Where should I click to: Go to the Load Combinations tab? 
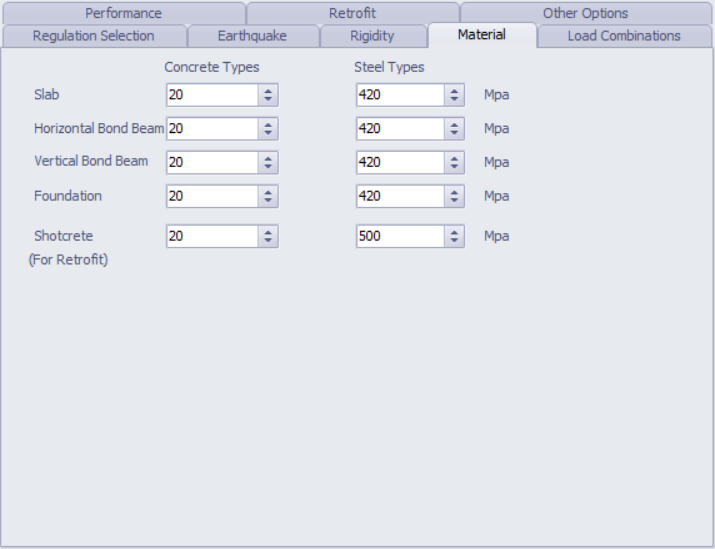[624, 36]
